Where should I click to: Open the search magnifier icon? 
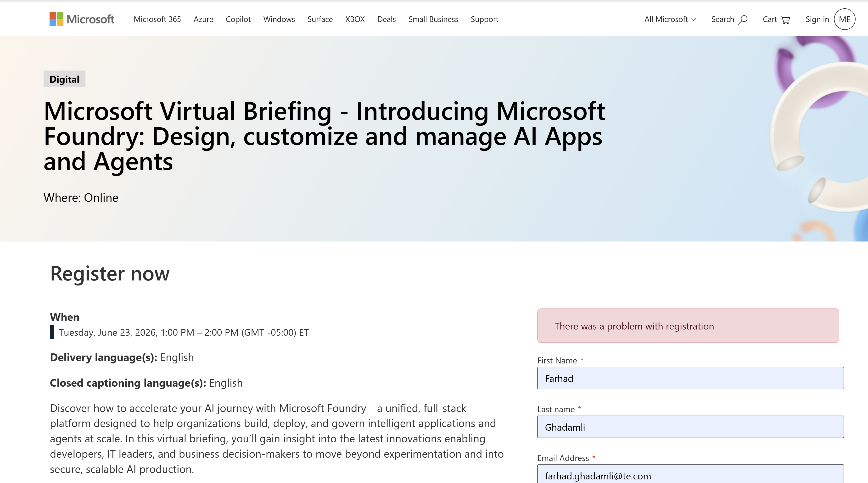(743, 20)
